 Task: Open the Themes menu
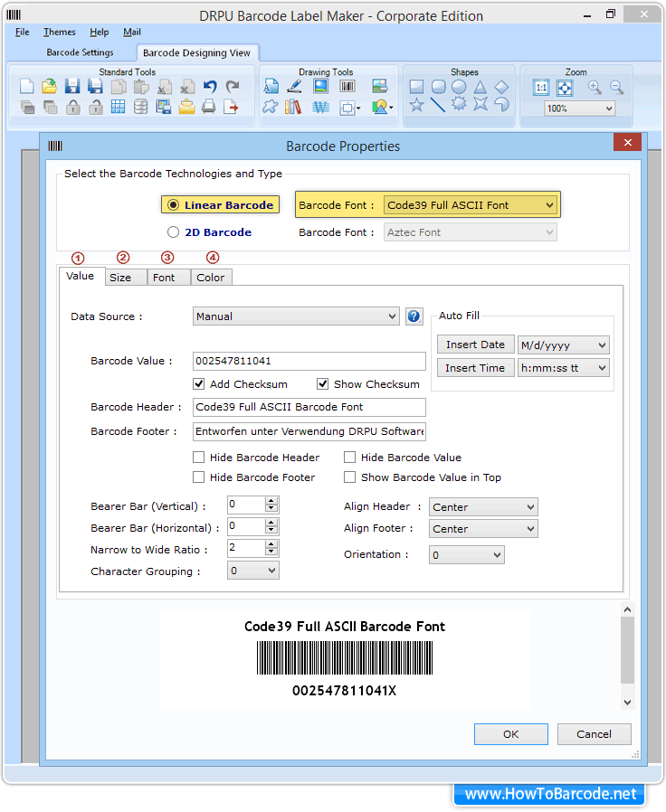click(59, 33)
